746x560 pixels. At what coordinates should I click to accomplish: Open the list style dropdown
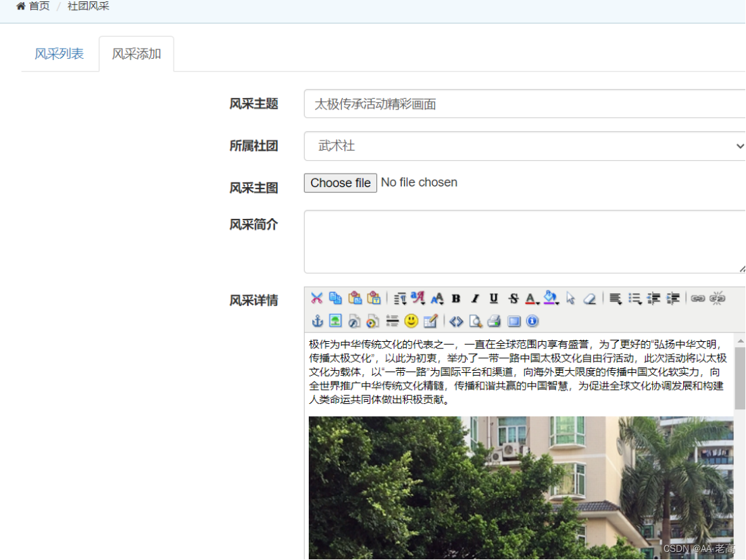[x=635, y=299]
